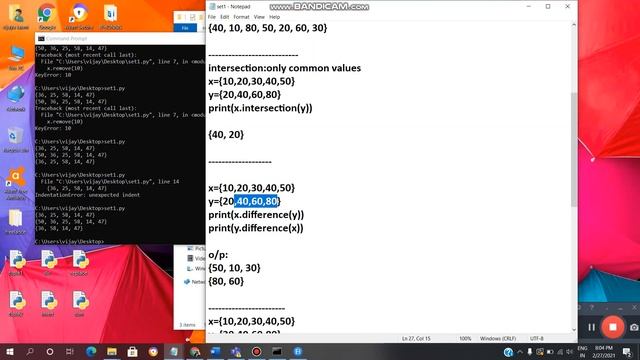
Task: Open the Recycle Bin desktop icon
Action: tap(16, 140)
